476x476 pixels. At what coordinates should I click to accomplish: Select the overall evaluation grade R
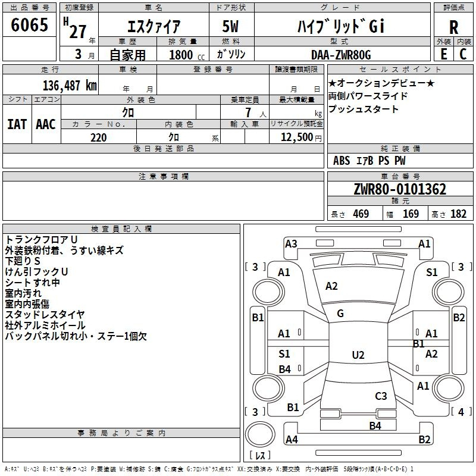point(453,27)
